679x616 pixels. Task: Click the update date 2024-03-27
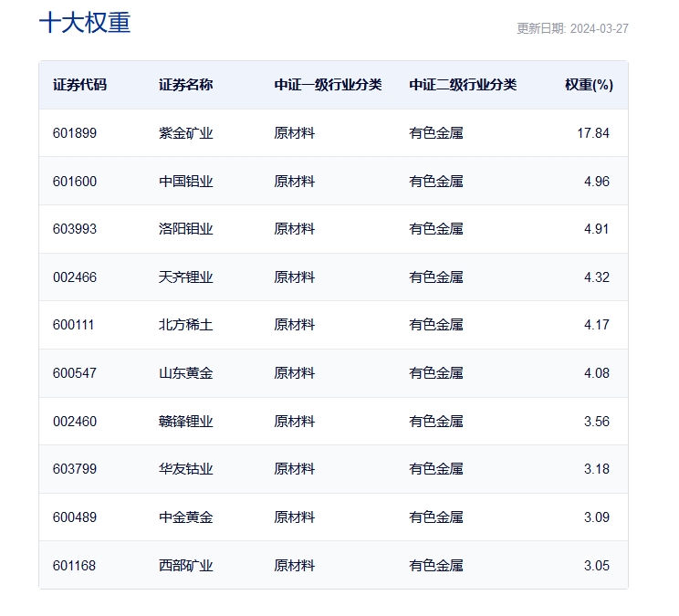[600, 28]
